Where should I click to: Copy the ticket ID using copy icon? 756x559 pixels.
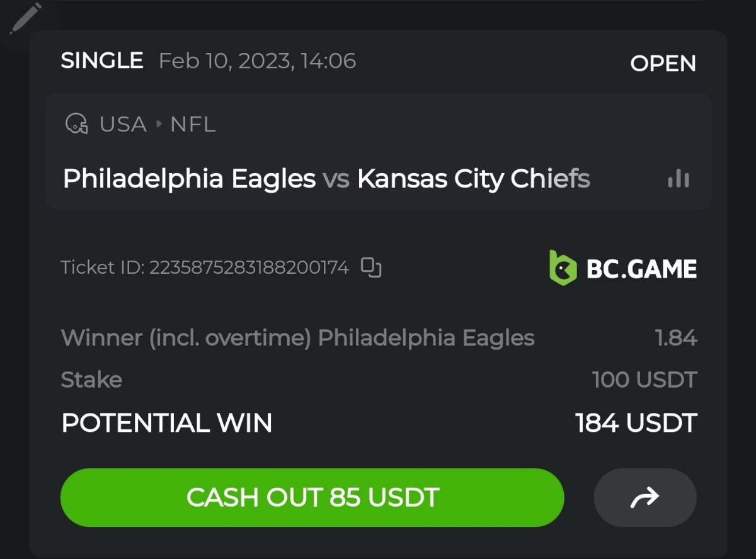click(x=371, y=268)
